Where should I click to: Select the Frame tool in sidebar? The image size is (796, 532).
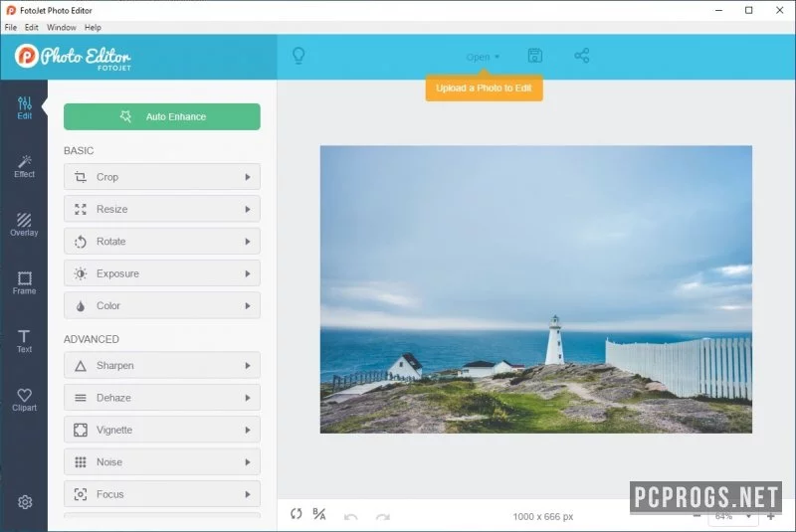pyautogui.click(x=24, y=283)
